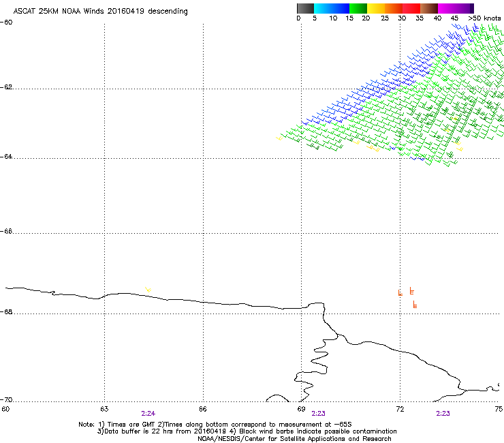
Task: Click the purple '2:23' time right of longitude 72
Action: [443, 414]
